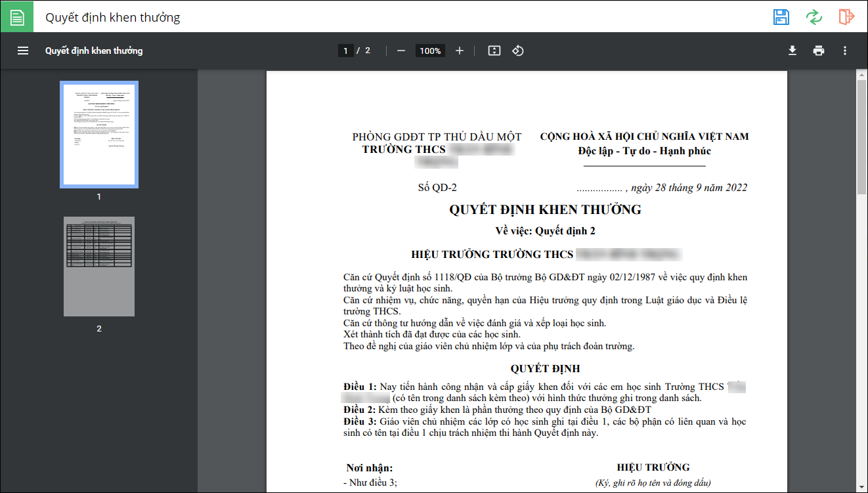Click the 'Số QD-2' text
This screenshot has height=493, width=868.
(x=437, y=188)
